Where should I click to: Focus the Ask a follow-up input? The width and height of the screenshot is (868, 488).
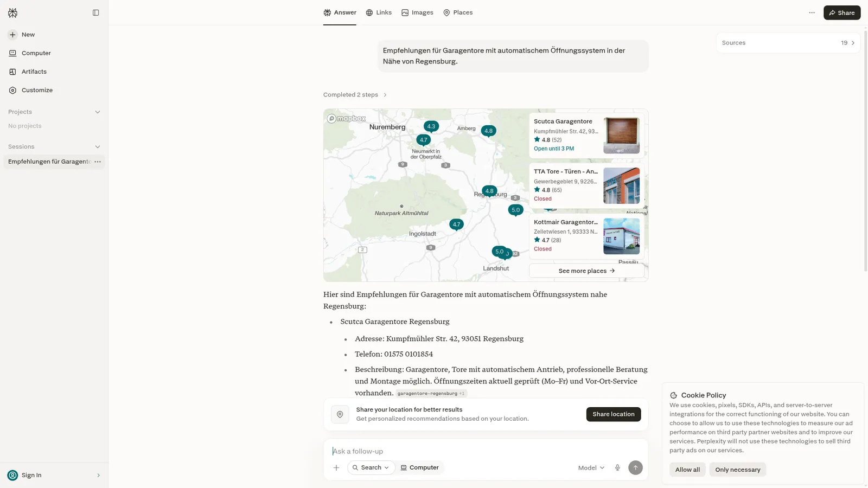click(x=486, y=451)
